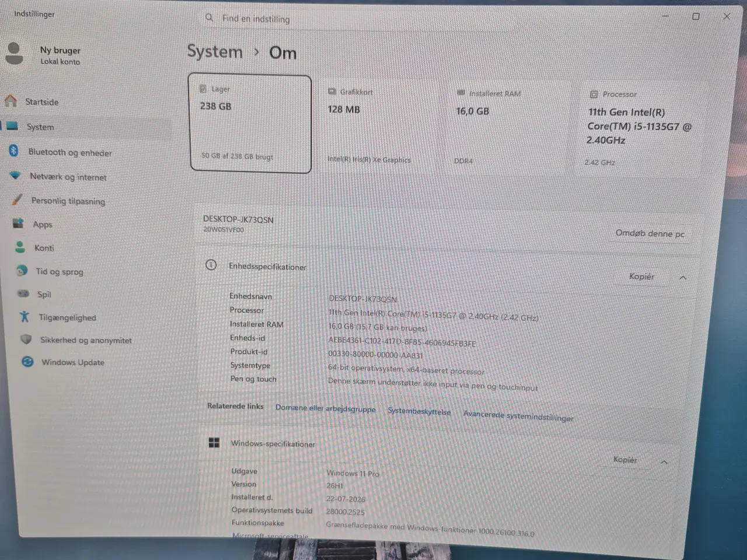Maximize the Indstillinger window
This screenshot has height=560, width=747.
coord(696,16)
